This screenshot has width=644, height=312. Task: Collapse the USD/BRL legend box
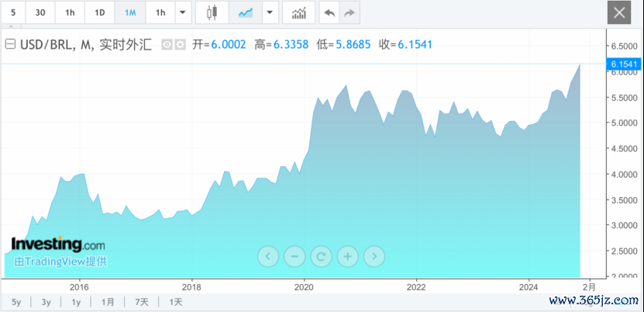(x=10, y=44)
